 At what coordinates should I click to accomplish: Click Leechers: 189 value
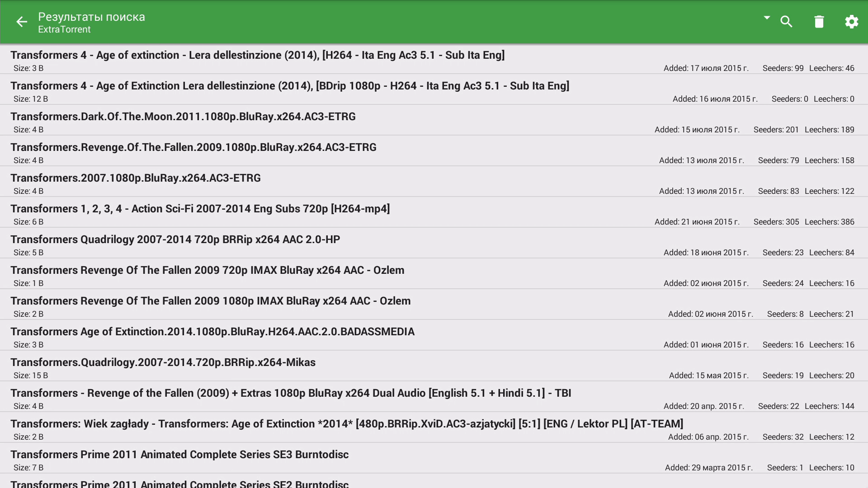click(830, 130)
